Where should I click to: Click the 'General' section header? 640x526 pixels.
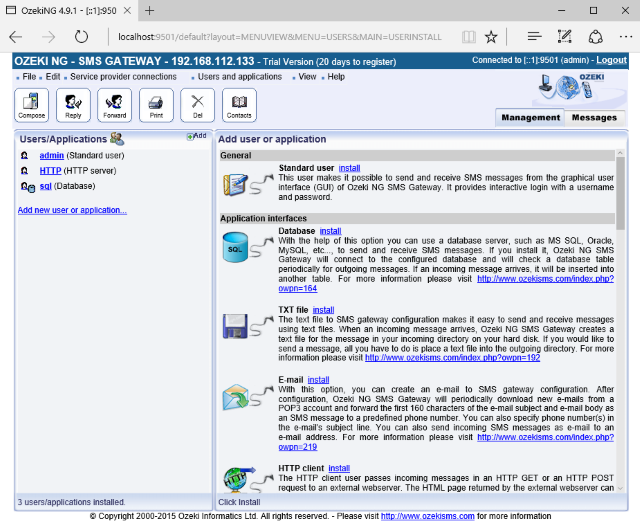(417, 155)
